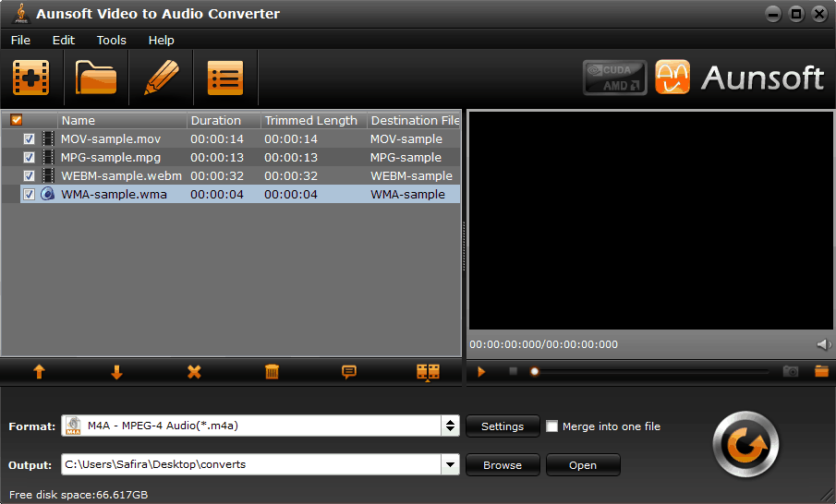This screenshot has height=504, width=836.
Task: Uncheck WMA-sample.wma checkbox
Action: (29, 194)
